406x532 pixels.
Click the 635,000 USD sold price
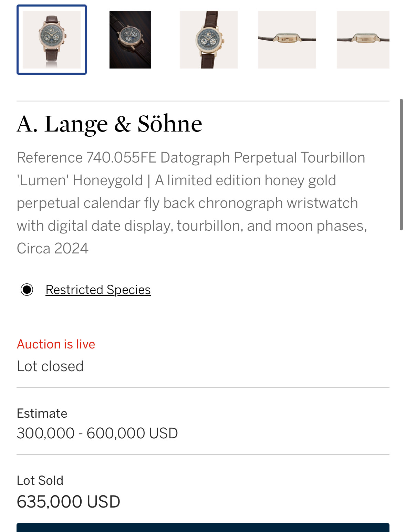69,502
